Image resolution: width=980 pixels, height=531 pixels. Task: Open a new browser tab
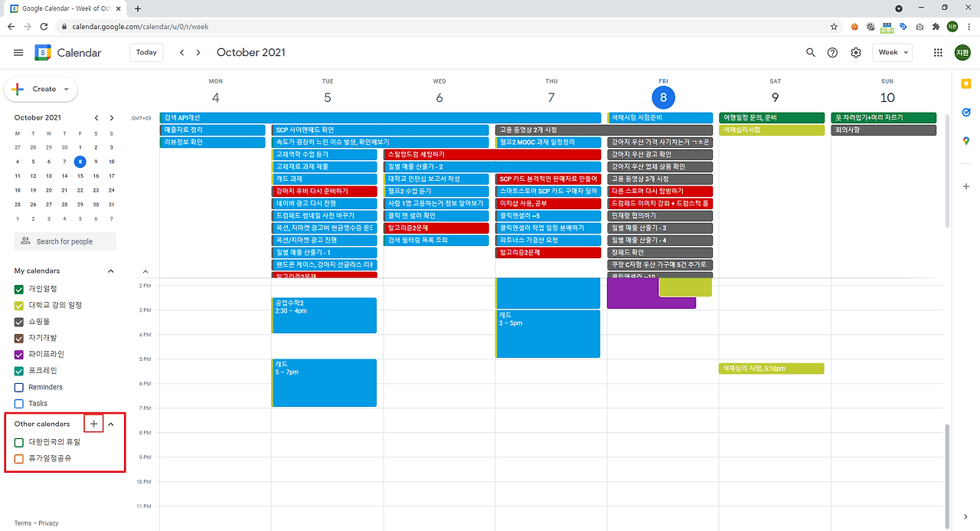pos(138,8)
